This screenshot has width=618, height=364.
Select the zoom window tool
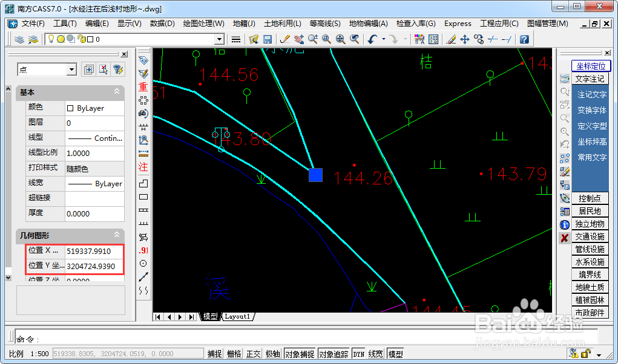326,39
